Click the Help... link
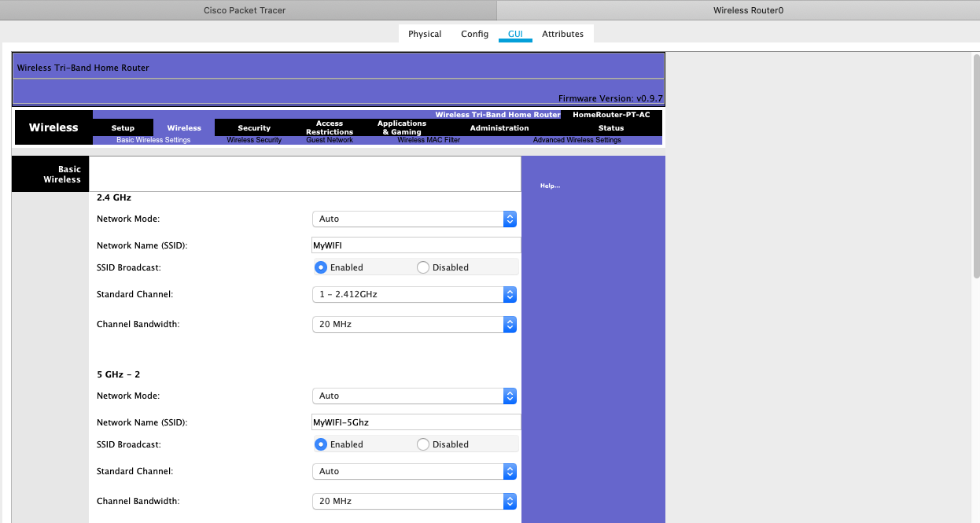The height and width of the screenshot is (523, 980). click(x=550, y=186)
